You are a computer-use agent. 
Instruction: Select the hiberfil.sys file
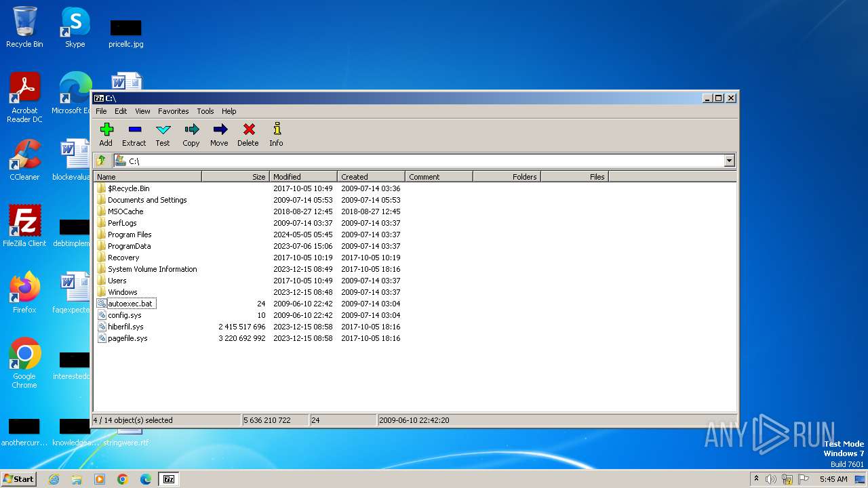pos(125,327)
